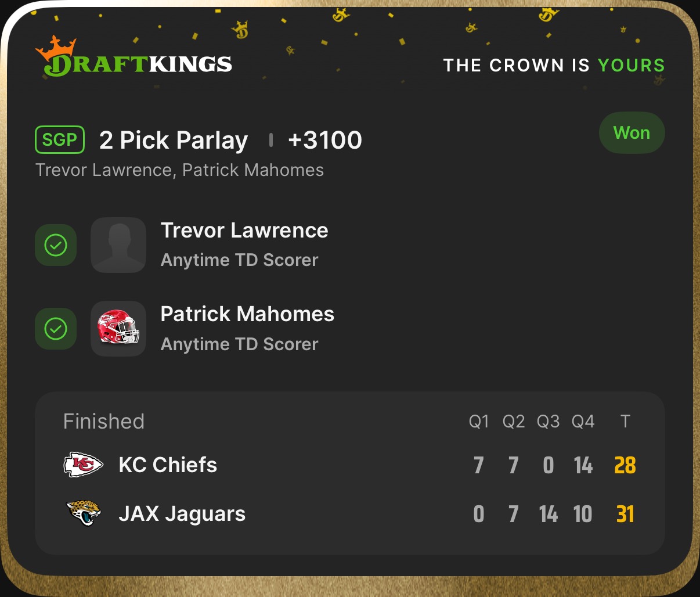Click Trevor Lawrence's green checkmark
700x597 pixels.
tap(56, 245)
